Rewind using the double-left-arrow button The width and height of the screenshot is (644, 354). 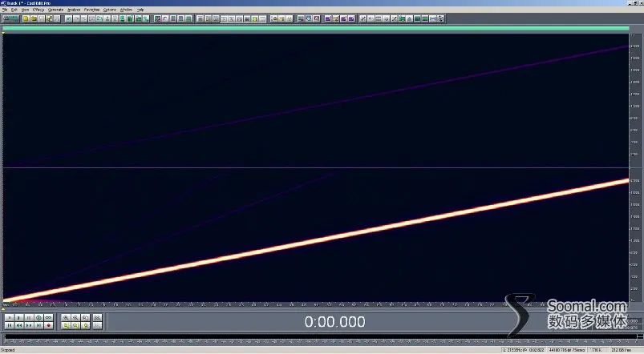click(x=19, y=326)
